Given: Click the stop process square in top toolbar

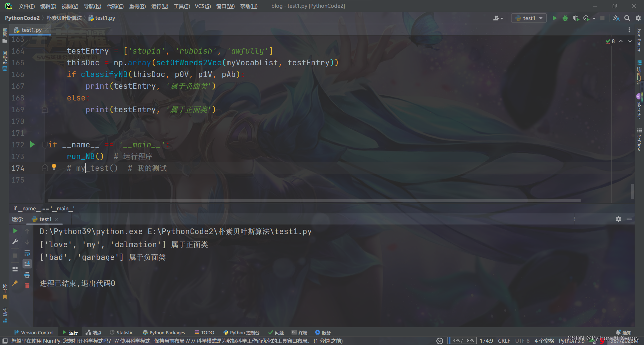Looking at the screenshot, I should pyautogui.click(x=602, y=18).
